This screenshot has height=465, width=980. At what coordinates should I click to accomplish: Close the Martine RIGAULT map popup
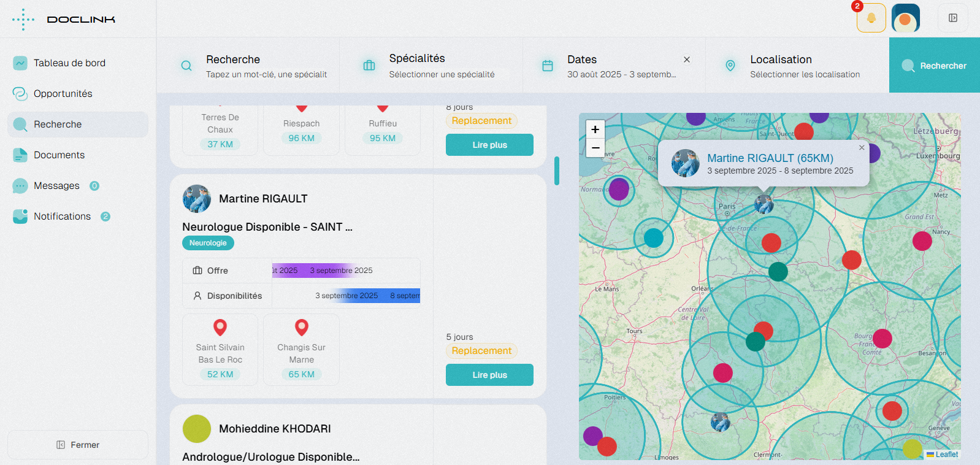(x=862, y=147)
